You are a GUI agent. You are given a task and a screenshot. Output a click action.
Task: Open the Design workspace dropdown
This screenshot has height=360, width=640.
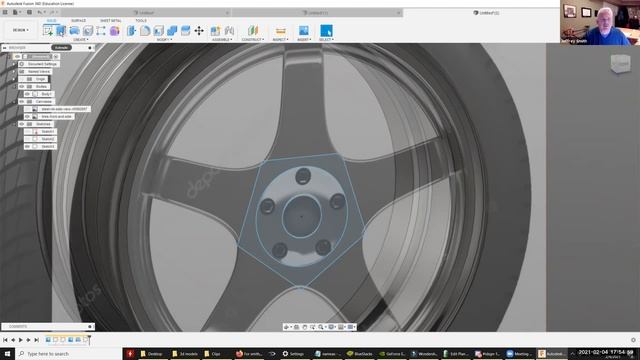(20, 30)
